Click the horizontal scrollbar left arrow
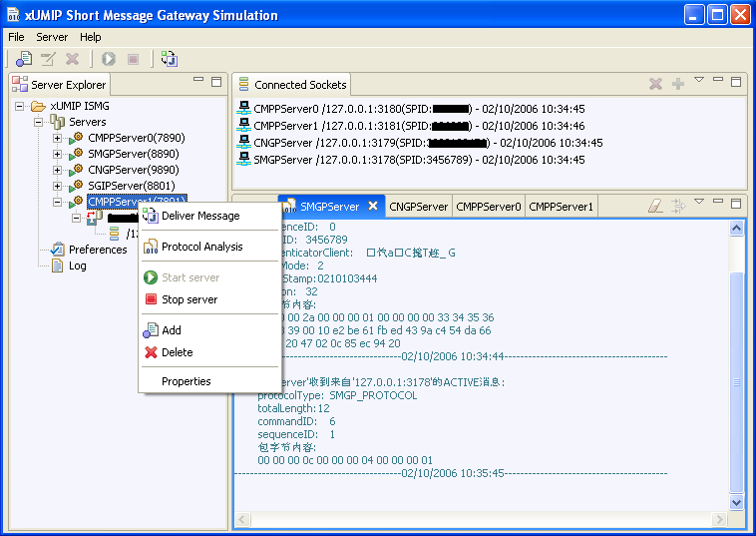This screenshot has width=756, height=536. coord(242,520)
